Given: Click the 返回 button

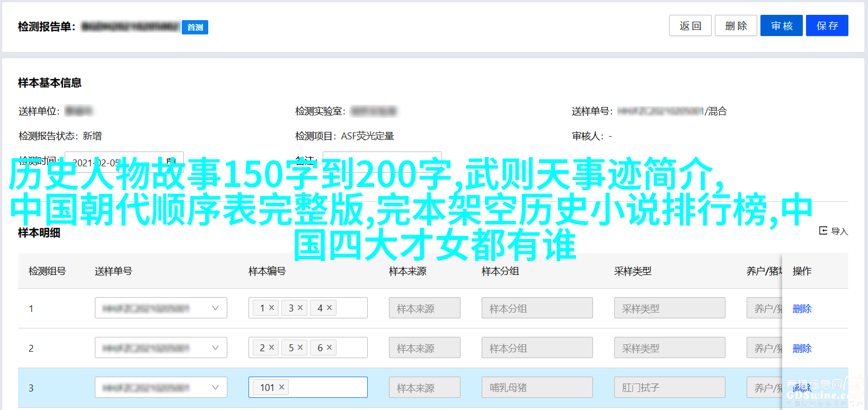Looking at the screenshot, I should 690,25.
